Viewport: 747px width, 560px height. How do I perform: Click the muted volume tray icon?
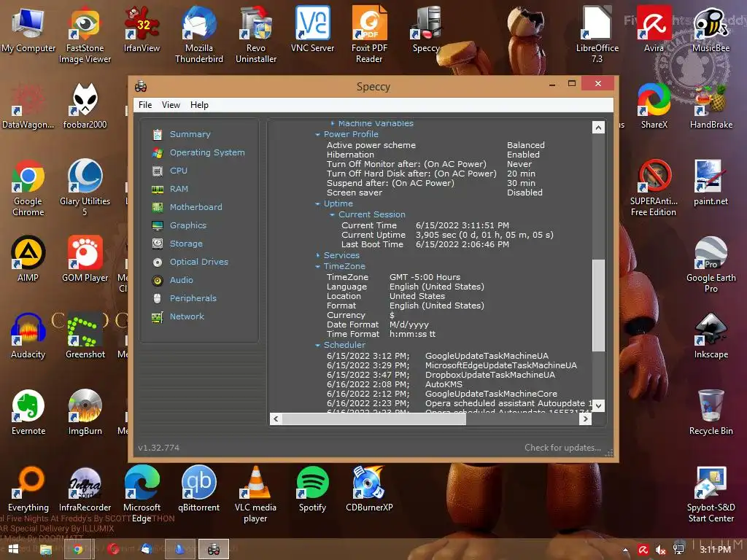click(x=661, y=550)
